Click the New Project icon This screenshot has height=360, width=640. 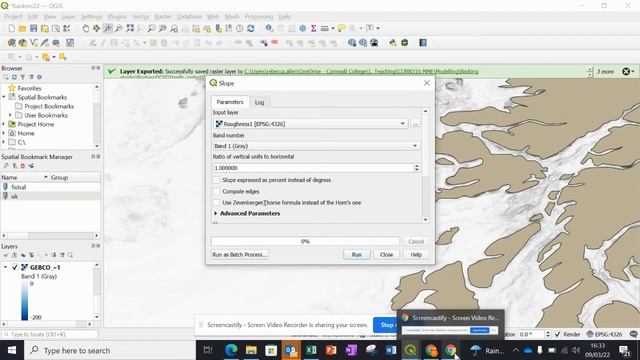[x=11, y=28]
